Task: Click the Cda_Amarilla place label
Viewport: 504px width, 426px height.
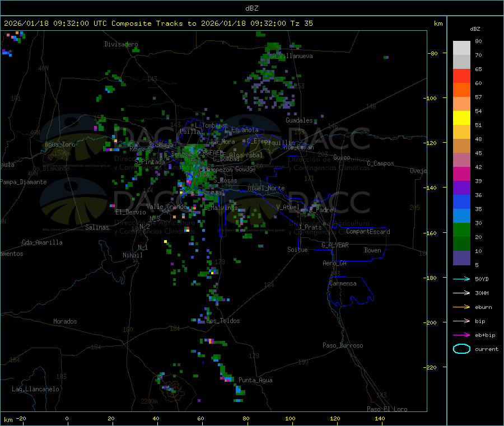Action: (x=42, y=242)
